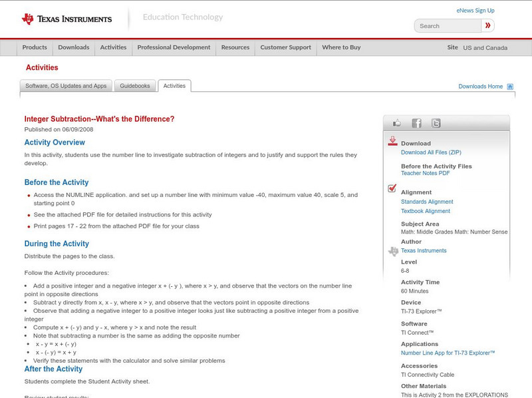This screenshot has height=398, width=532.
Task: Click bullet Print pages 17 - 22
Action: point(116,226)
